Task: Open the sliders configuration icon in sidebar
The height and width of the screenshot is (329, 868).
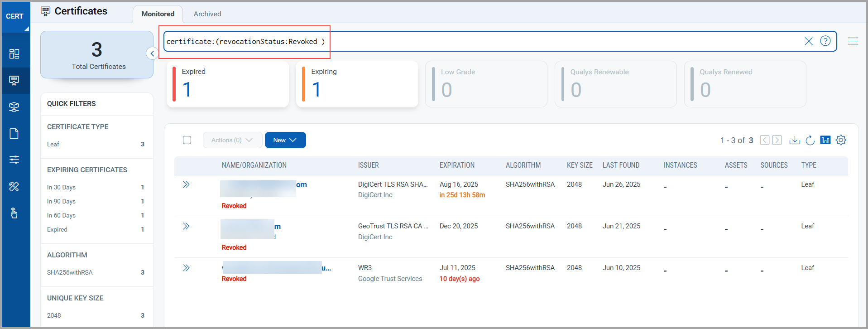Action: [14, 160]
